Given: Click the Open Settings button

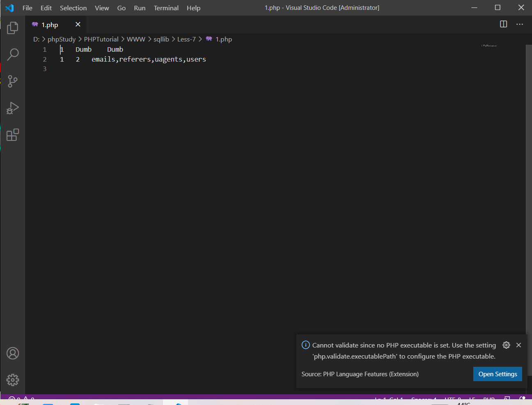Looking at the screenshot, I should [x=498, y=374].
